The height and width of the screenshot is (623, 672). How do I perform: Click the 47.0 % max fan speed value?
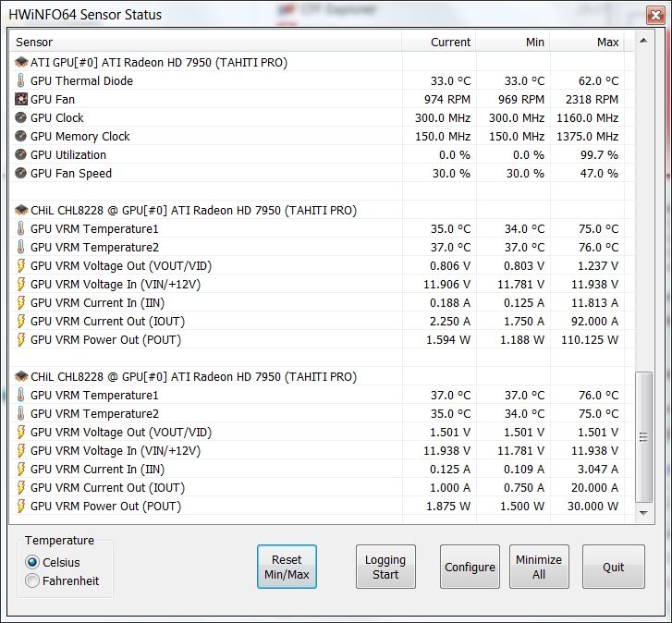pos(599,173)
